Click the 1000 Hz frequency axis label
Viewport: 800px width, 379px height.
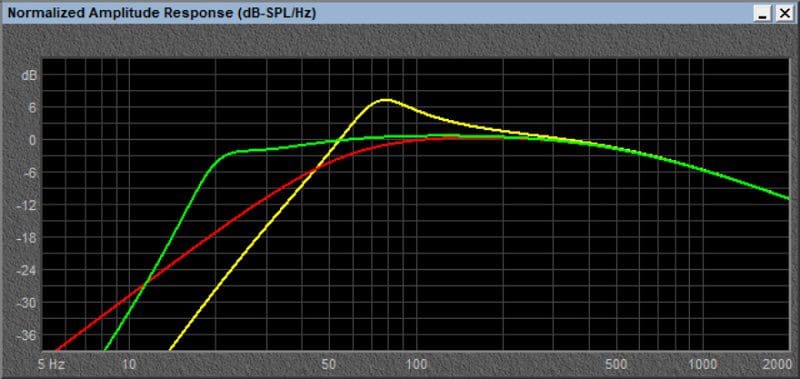[703, 364]
